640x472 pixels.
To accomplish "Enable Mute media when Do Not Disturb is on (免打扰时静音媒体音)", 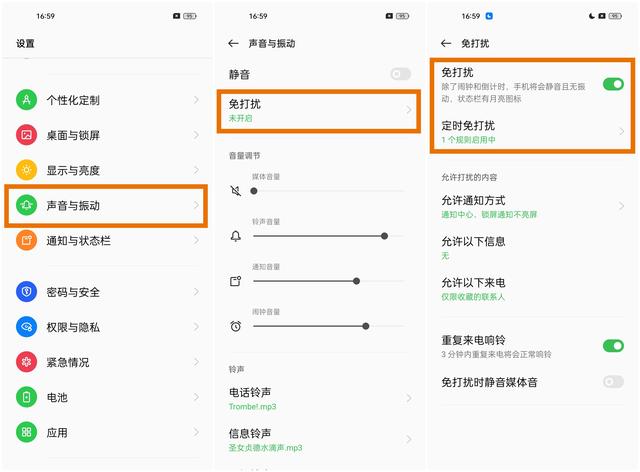I will [613, 382].
